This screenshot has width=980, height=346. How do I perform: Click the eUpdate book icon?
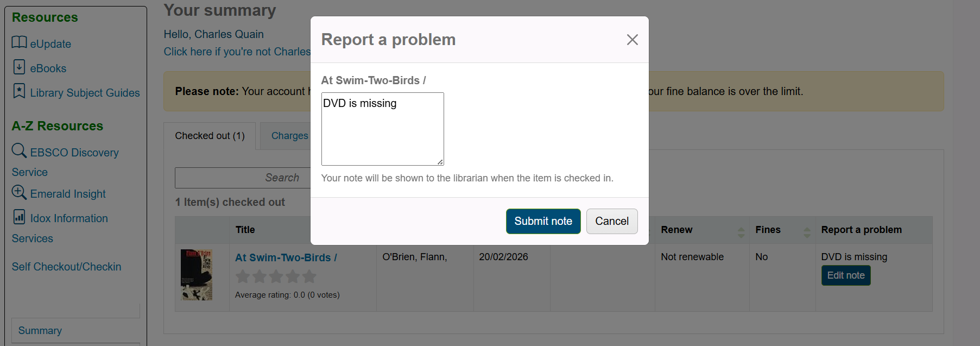click(x=19, y=42)
